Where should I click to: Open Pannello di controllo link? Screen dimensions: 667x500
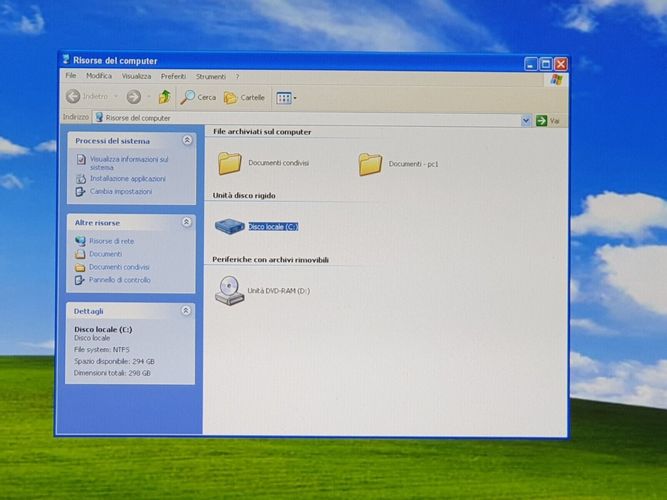tap(120, 280)
